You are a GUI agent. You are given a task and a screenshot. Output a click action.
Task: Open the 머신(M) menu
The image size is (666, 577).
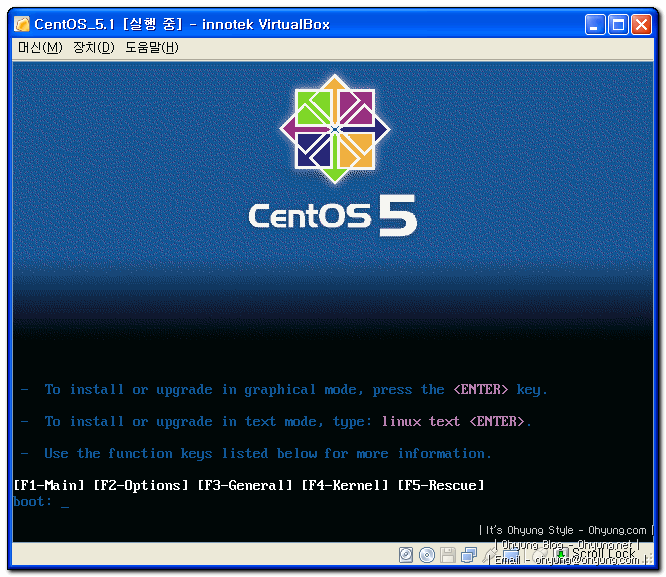pyautogui.click(x=40, y=47)
